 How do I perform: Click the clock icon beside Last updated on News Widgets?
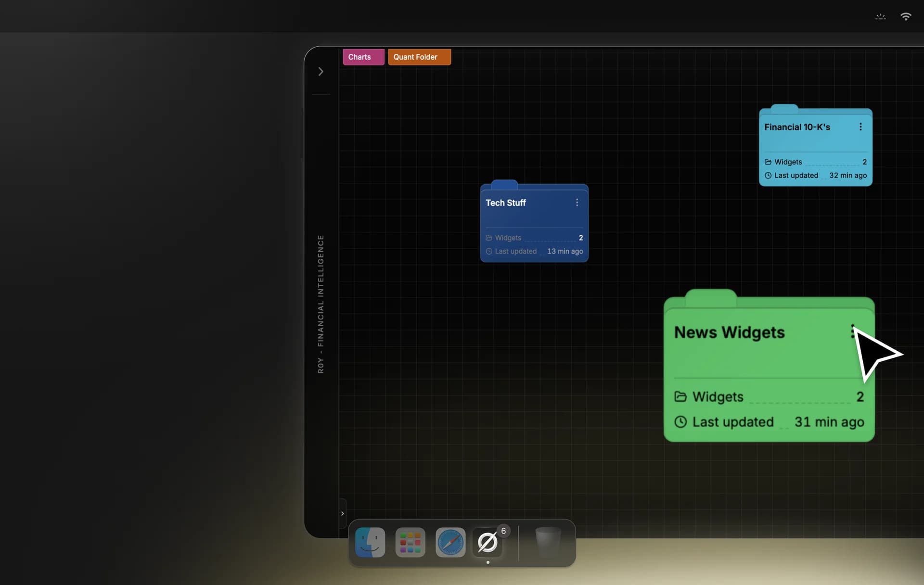(x=681, y=422)
